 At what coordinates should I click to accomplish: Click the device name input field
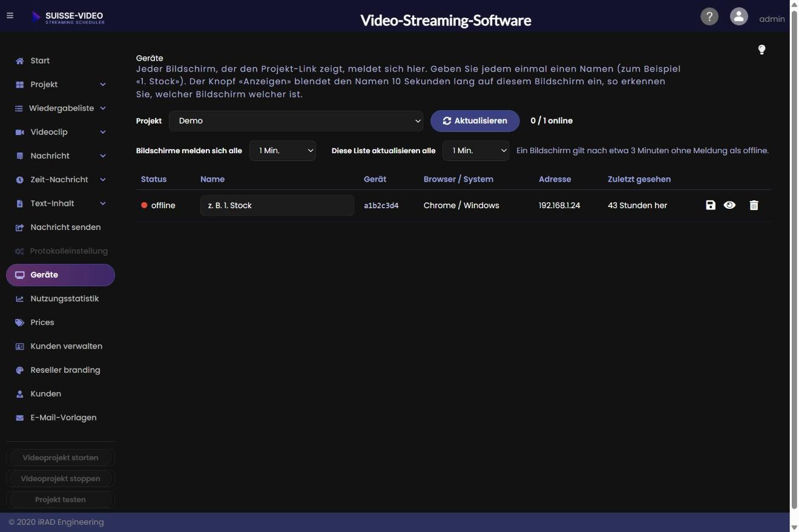coord(277,205)
